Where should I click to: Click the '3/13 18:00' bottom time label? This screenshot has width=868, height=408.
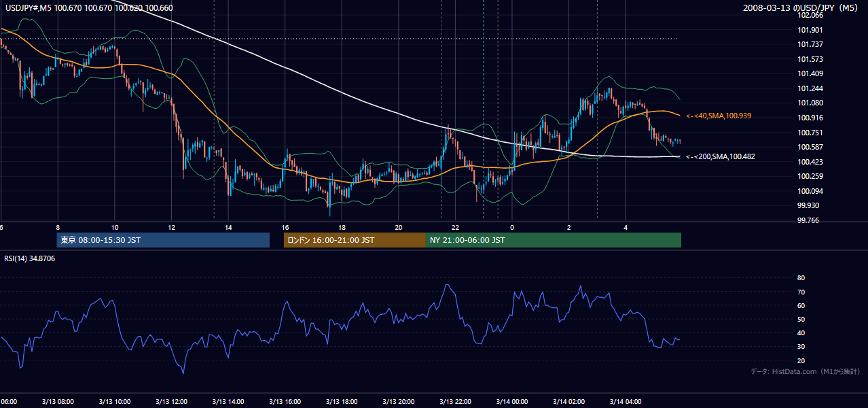(x=342, y=402)
